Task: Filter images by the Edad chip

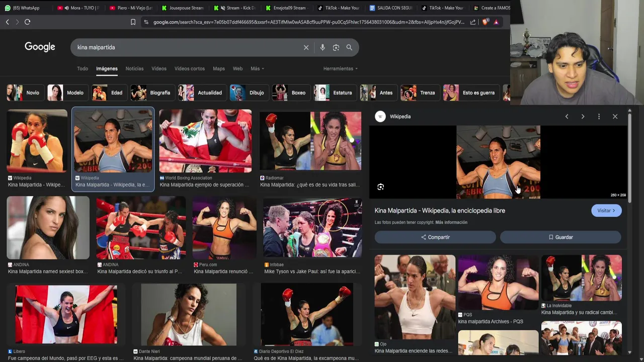Action: tap(109, 93)
